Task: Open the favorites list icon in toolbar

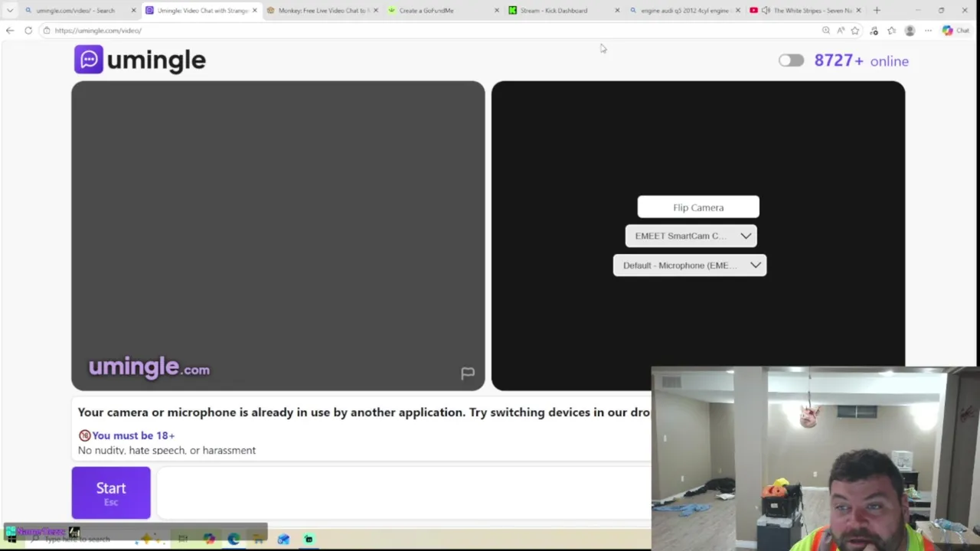Action: tap(891, 31)
